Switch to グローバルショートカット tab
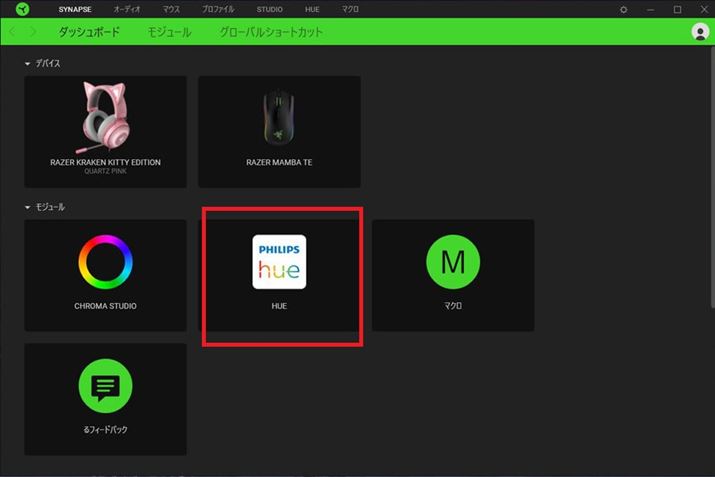 (271, 32)
